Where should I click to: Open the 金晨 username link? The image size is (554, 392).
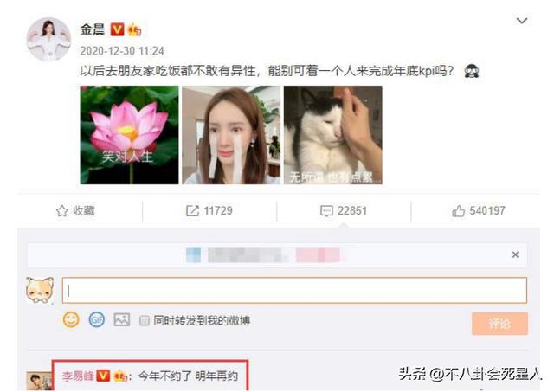[93, 29]
